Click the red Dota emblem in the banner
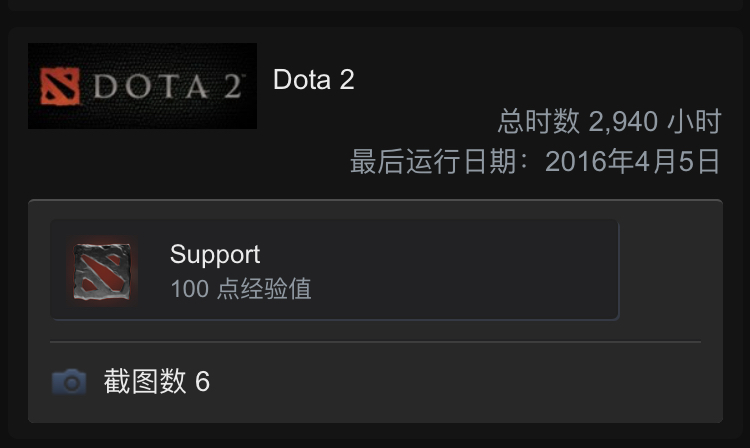Viewport: 750px width, 448px height. (x=59, y=87)
